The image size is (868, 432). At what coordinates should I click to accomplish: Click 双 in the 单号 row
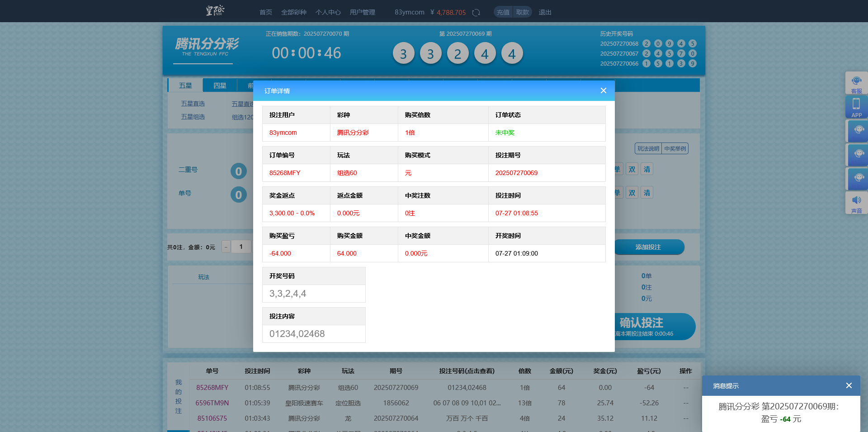(x=632, y=193)
